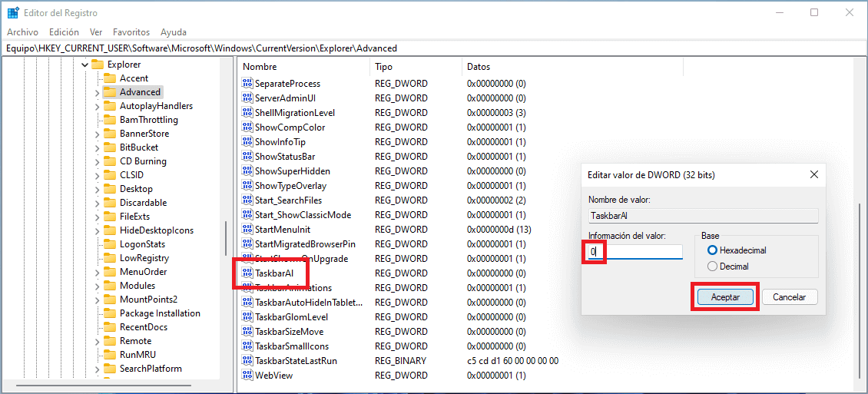This screenshot has width=868, height=394.
Task: Close the Editar valor de DWORD dialog
Action: tap(813, 175)
